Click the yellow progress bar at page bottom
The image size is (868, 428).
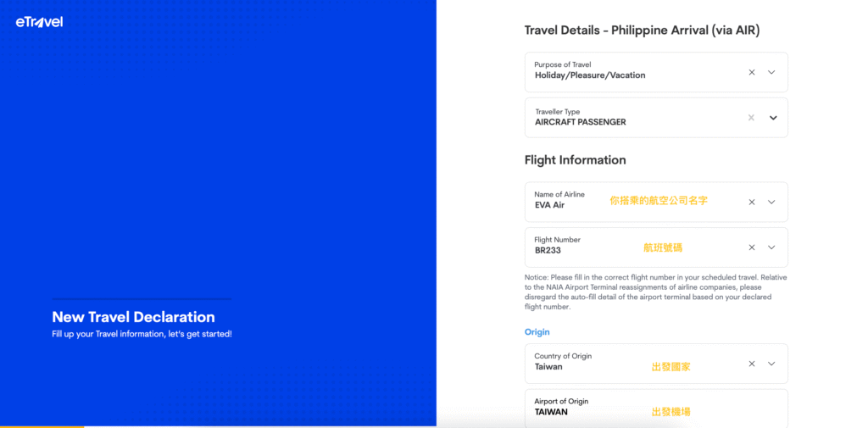pos(42,426)
